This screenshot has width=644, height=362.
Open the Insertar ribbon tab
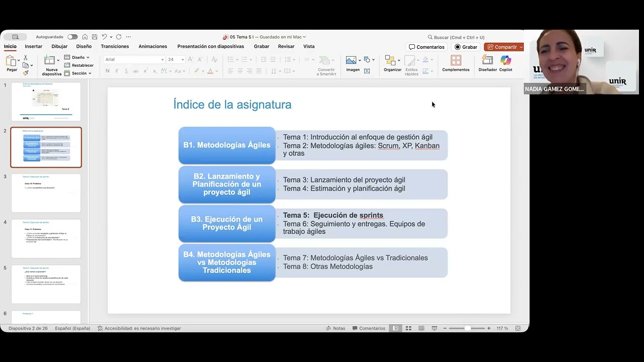point(34,46)
